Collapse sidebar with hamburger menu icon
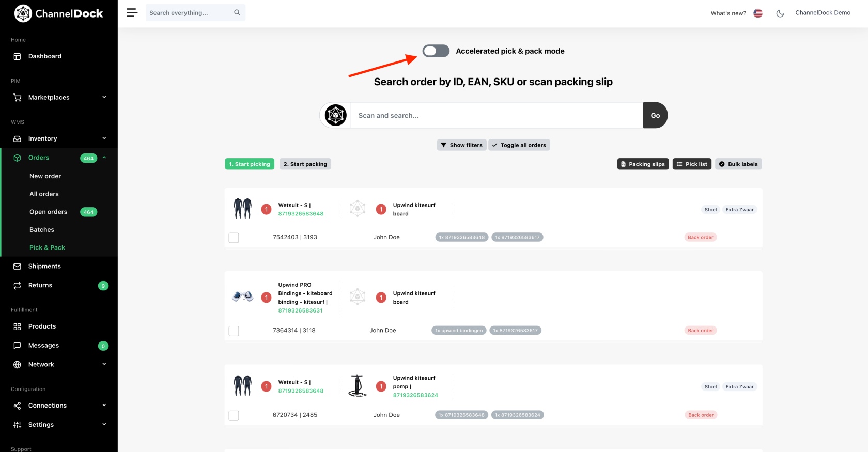Viewport: 868px width, 452px height. point(132,13)
